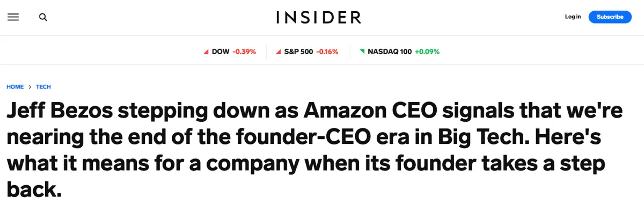The image size is (644, 211).
Task: Click the blue Subscribe button
Action: tap(610, 17)
